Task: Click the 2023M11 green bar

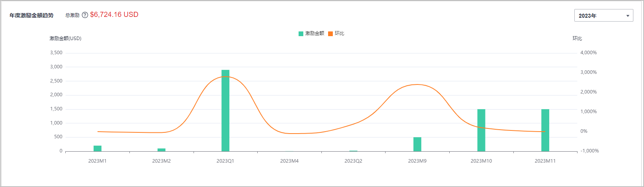Action: coord(545,130)
